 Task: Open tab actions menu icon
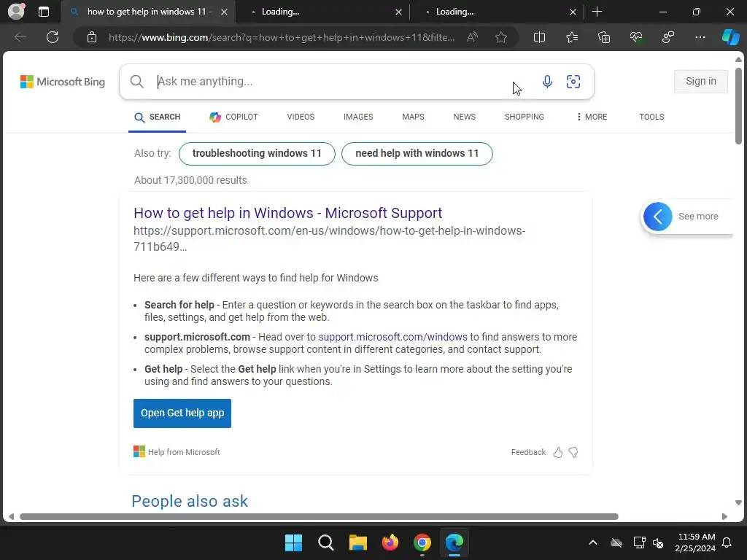coord(44,12)
